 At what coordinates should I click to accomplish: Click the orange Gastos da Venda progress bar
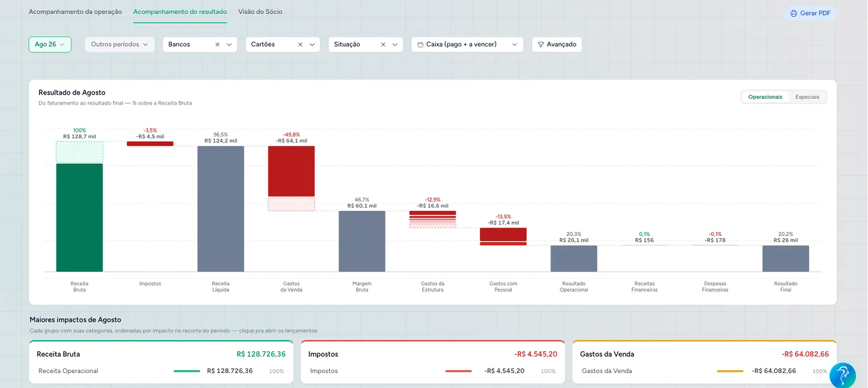click(x=730, y=371)
